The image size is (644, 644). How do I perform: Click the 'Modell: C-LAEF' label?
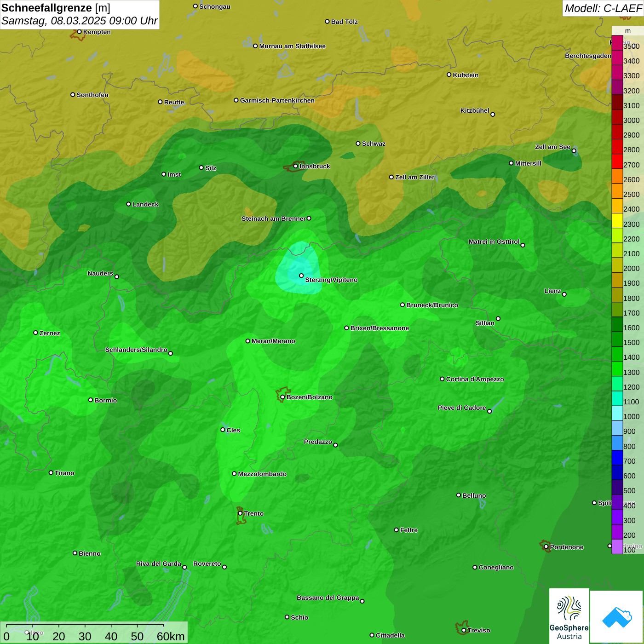click(x=603, y=8)
